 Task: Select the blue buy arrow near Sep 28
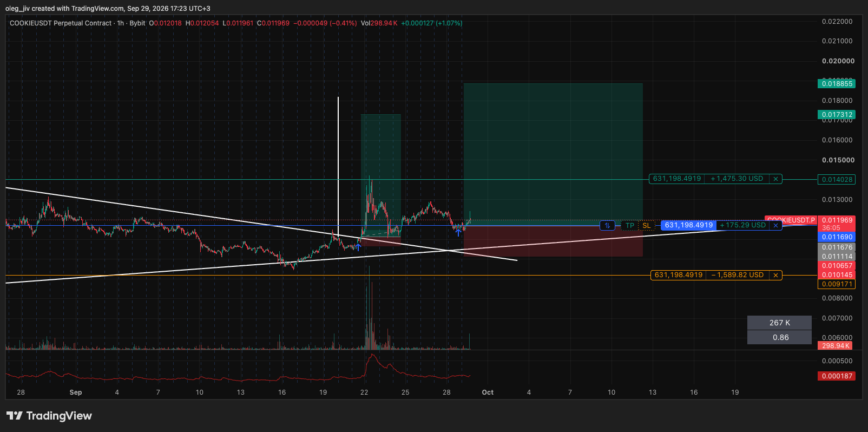pyautogui.click(x=458, y=232)
